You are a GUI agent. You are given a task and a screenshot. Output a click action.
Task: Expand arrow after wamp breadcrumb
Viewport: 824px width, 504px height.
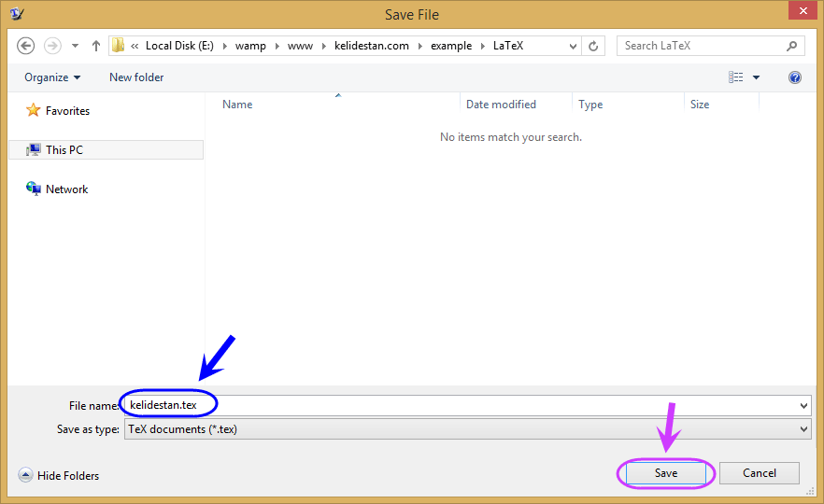pyautogui.click(x=277, y=47)
